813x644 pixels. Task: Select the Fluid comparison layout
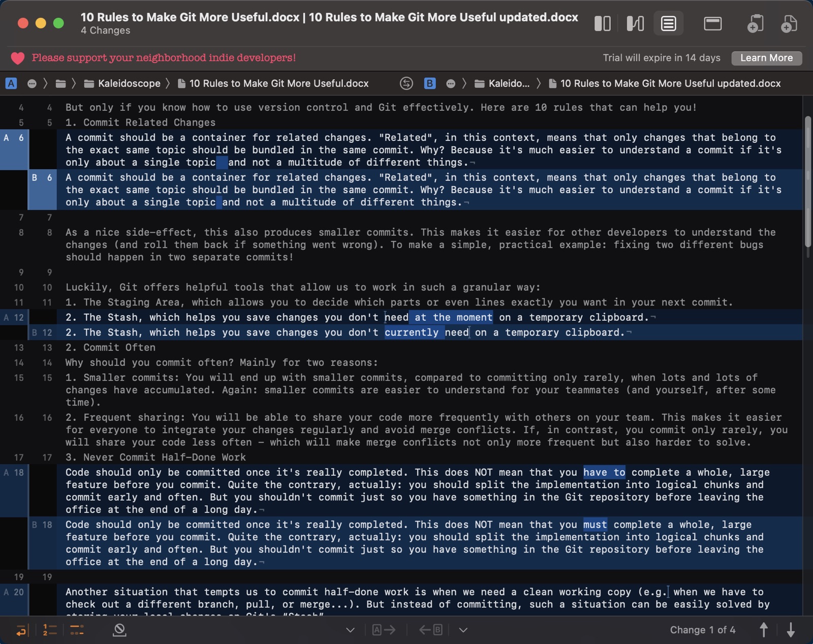[x=635, y=23]
